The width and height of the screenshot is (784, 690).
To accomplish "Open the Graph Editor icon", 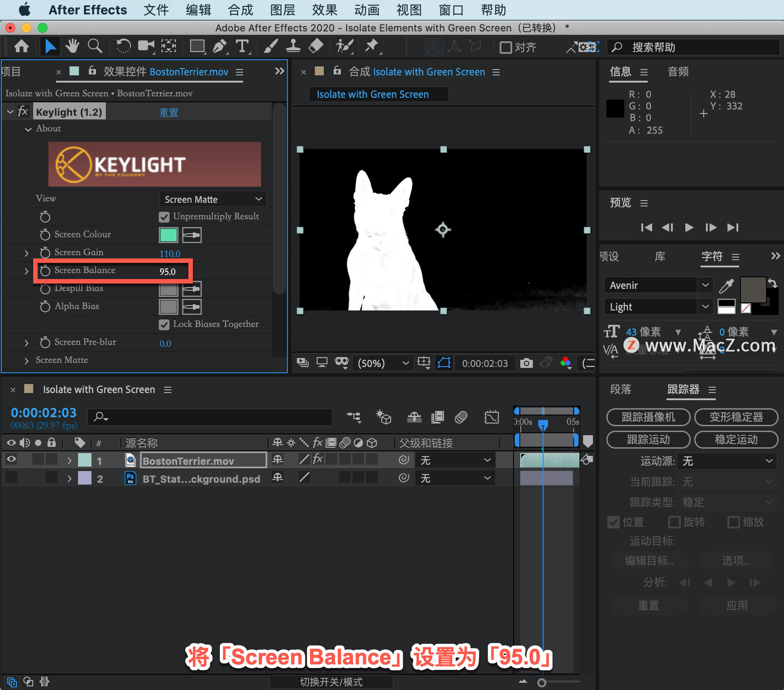I will tap(492, 417).
